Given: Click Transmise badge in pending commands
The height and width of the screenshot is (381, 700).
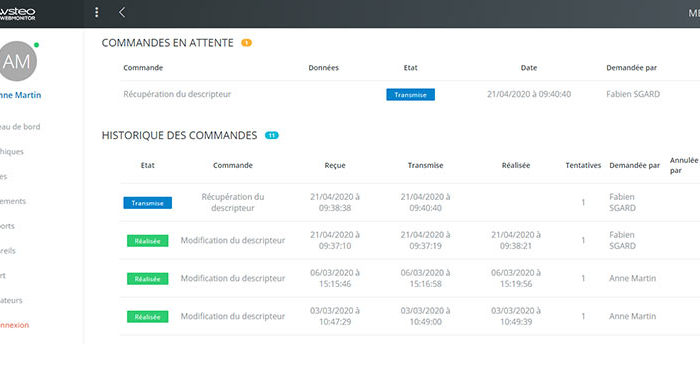Looking at the screenshot, I should [x=410, y=95].
